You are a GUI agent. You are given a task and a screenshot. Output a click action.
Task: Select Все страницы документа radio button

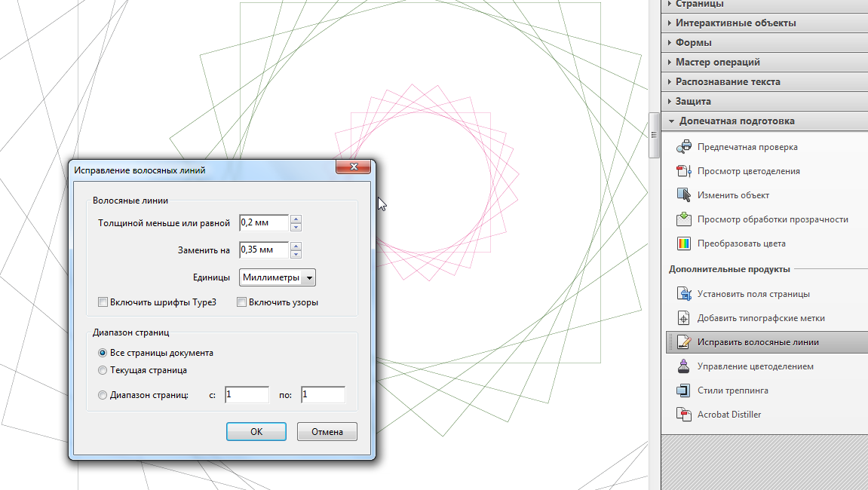tap(103, 353)
